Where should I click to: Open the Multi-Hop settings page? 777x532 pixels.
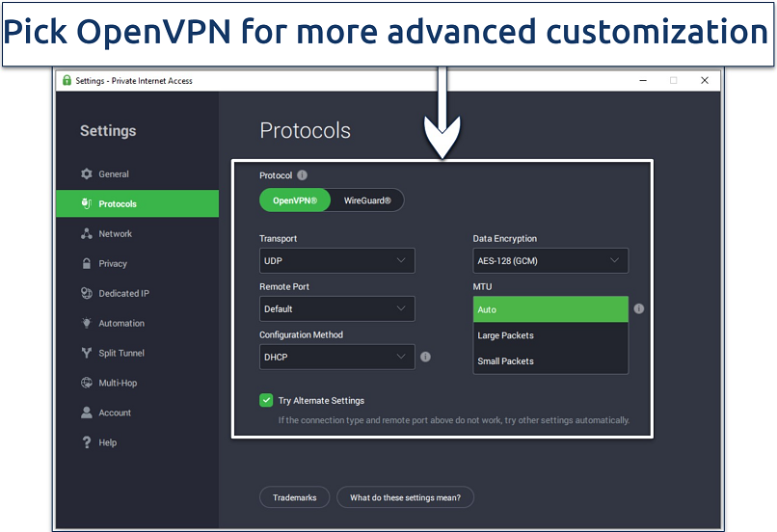click(137, 383)
